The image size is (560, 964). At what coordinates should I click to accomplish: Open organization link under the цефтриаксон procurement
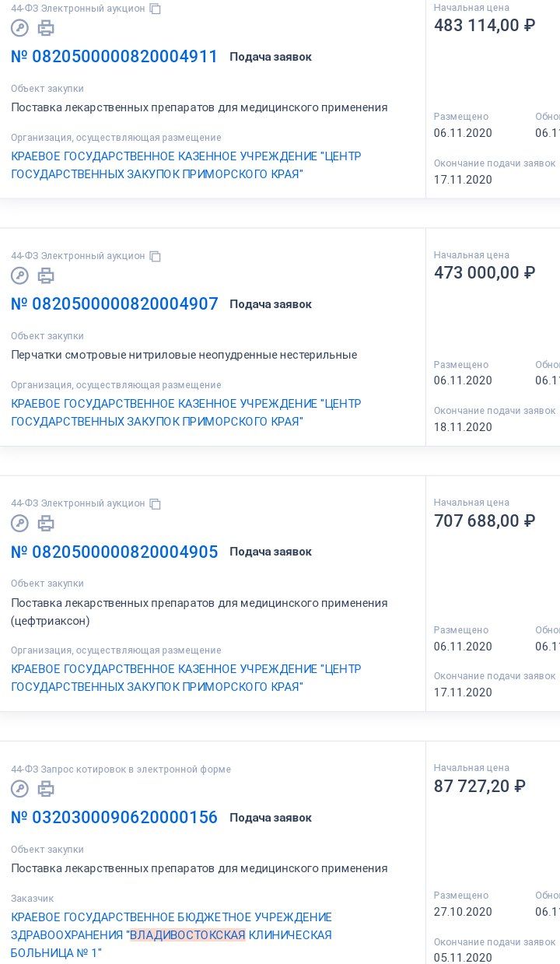click(x=186, y=678)
